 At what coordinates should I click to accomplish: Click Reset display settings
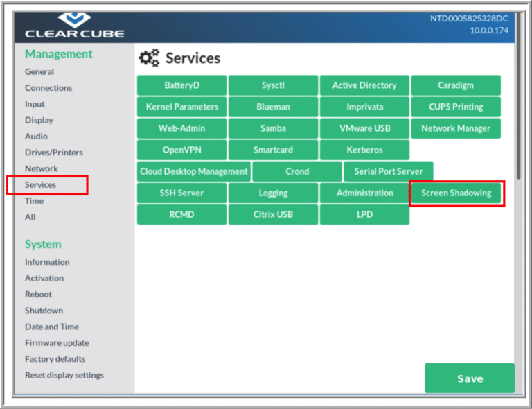[64, 376]
